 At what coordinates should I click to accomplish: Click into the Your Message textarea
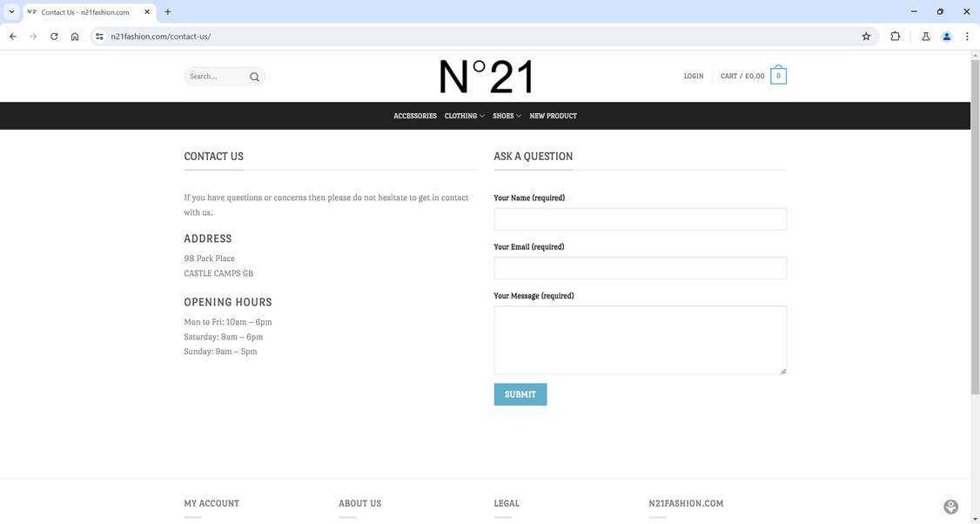click(x=640, y=339)
